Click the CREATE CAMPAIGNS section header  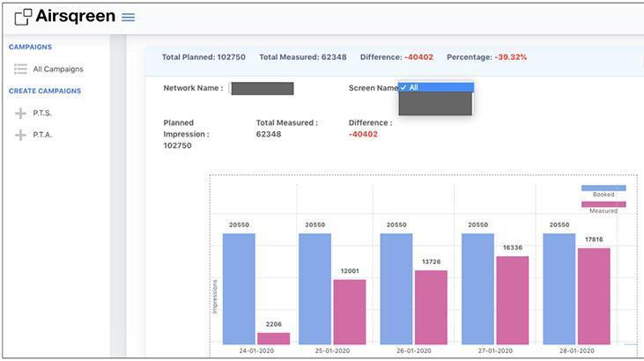pos(45,91)
